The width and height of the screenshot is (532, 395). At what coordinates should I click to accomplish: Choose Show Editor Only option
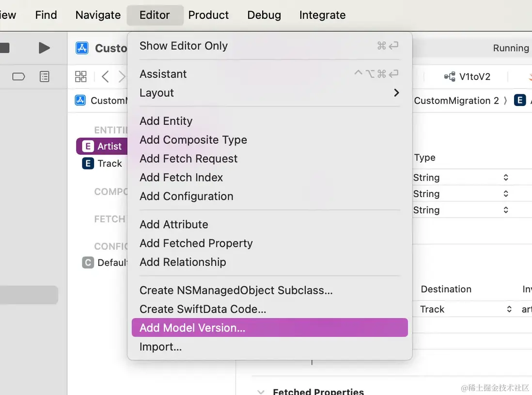(x=184, y=46)
